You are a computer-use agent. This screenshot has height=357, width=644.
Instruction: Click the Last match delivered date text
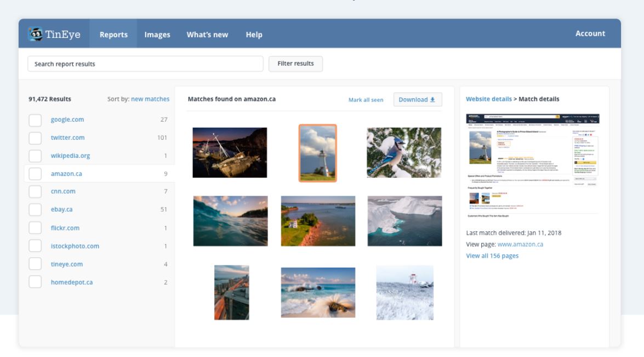(x=514, y=233)
